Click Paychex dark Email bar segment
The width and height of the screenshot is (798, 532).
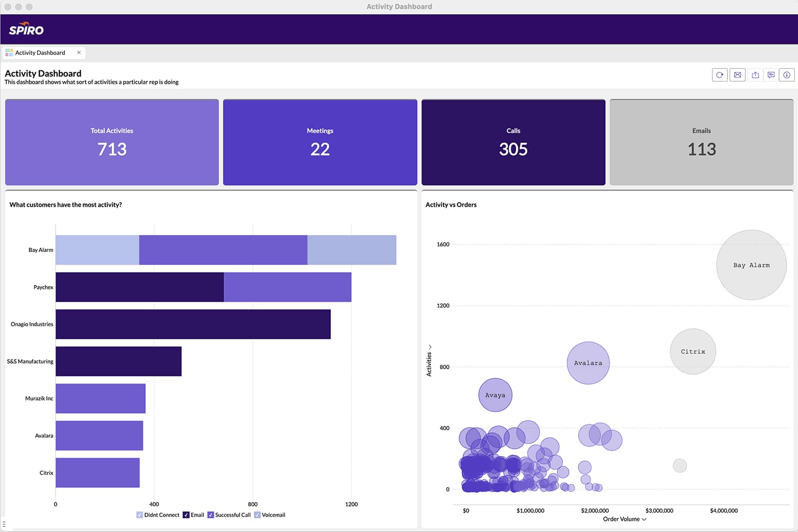click(x=140, y=287)
